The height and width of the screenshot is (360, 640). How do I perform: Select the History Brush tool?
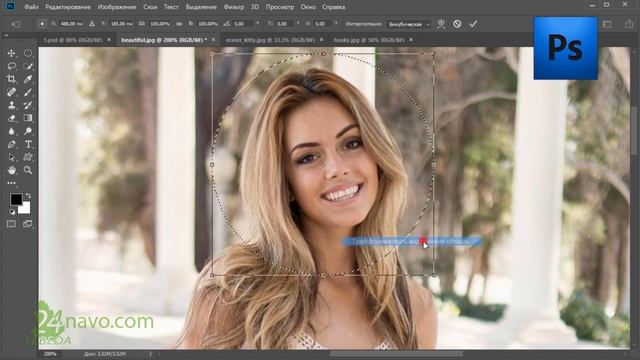pos(28,105)
